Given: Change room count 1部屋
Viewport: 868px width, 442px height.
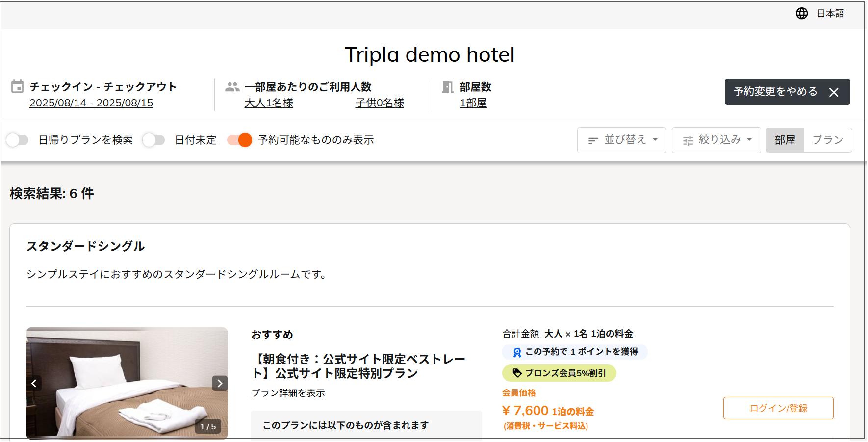Looking at the screenshot, I should click(473, 103).
